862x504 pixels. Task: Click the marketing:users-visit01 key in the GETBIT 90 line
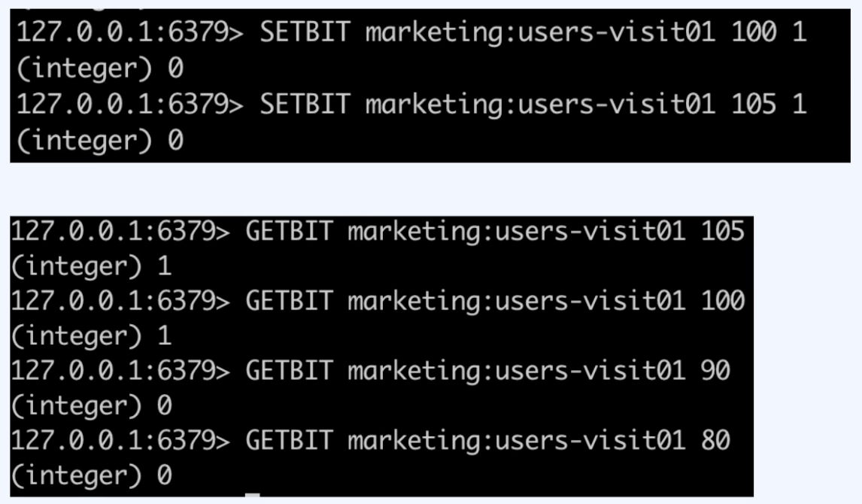click(516, 371)
